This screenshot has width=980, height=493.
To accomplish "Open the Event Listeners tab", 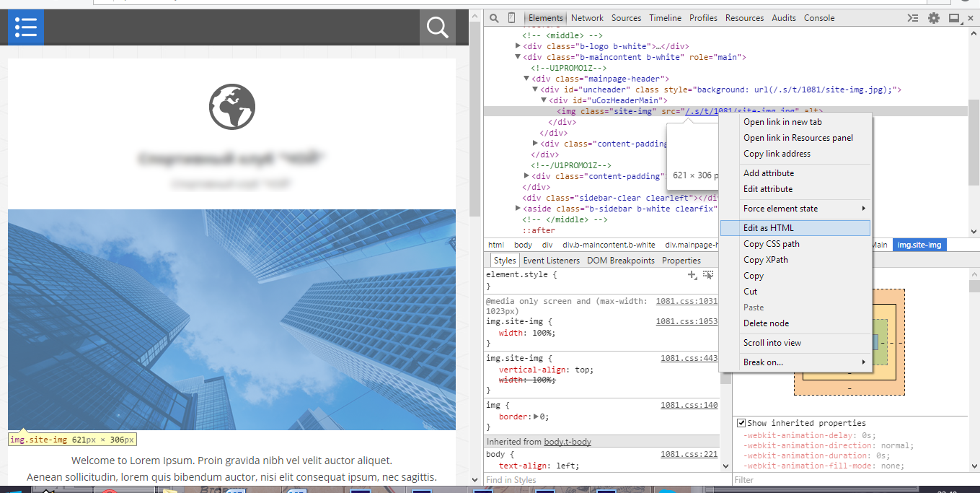I will pos(551,261).
